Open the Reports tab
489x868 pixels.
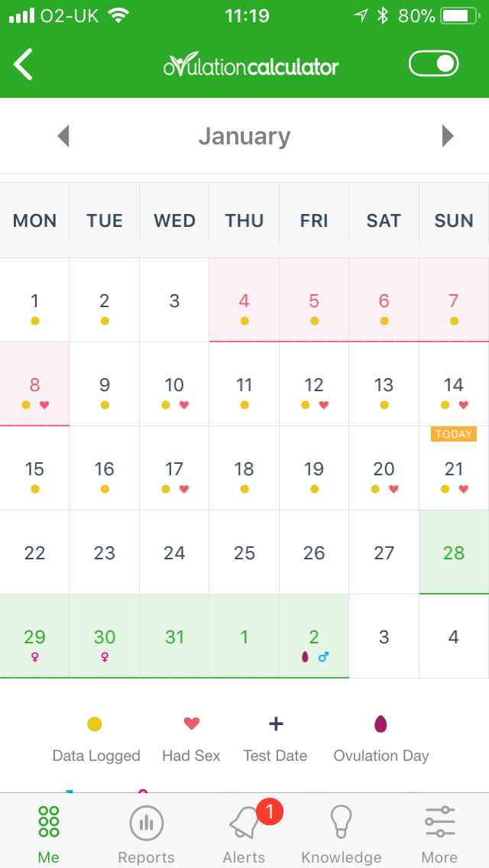tap(146, 835)
